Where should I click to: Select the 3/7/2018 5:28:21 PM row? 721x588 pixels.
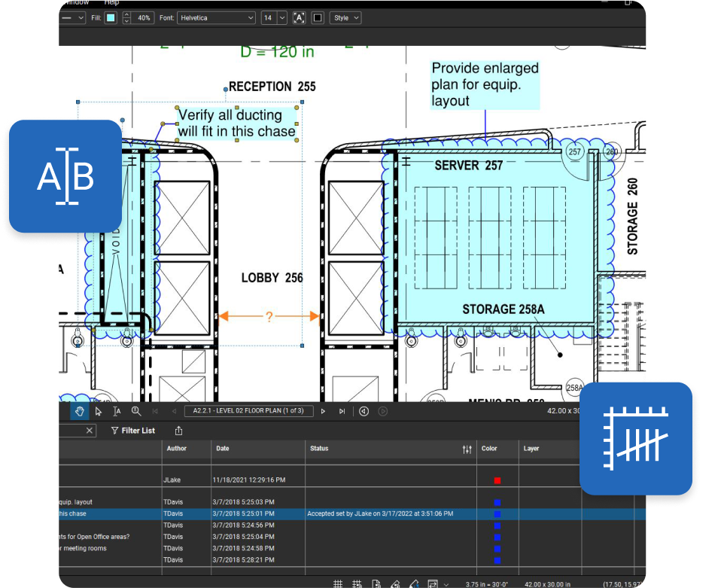(352, 560)
